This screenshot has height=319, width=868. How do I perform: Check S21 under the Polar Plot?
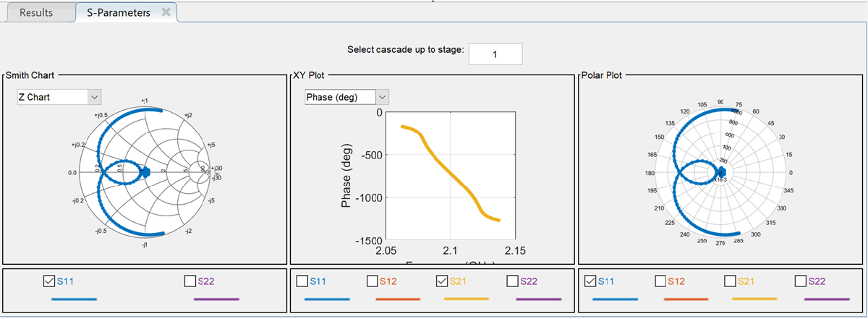(730, 281)
